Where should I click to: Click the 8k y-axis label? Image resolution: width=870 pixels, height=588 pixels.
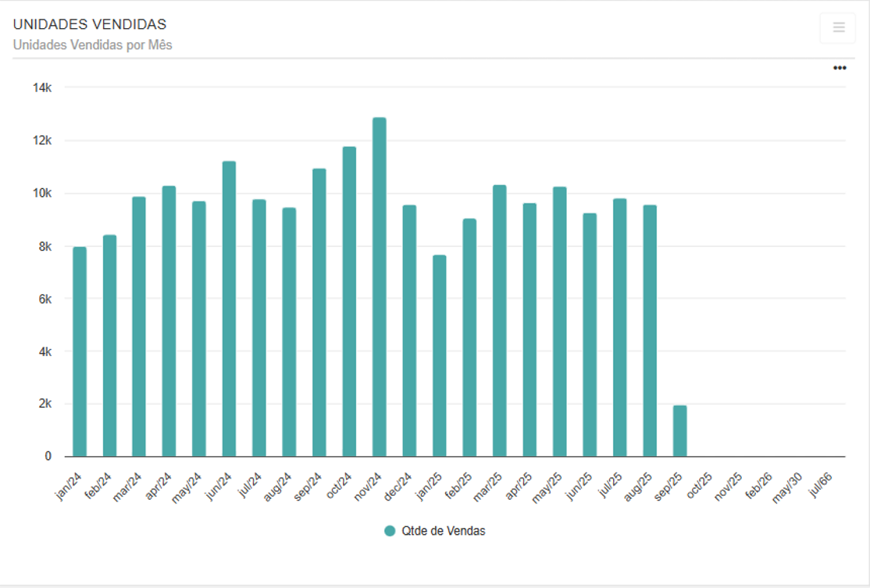45,246
